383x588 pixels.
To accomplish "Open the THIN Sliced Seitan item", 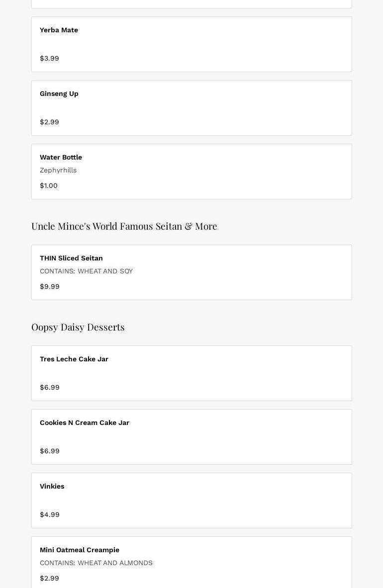I will click(71, 258).
